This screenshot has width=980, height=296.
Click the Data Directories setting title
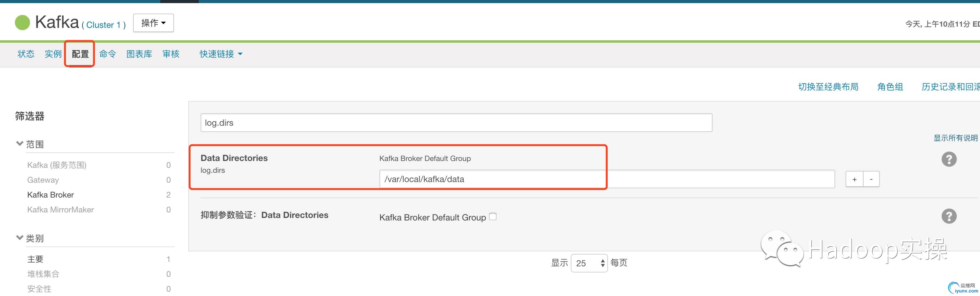click(x=234, y=158)
